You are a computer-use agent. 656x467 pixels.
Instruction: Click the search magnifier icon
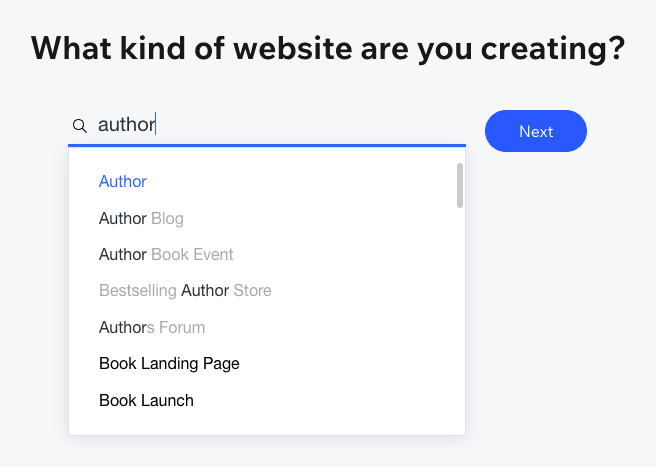point(80,126)
